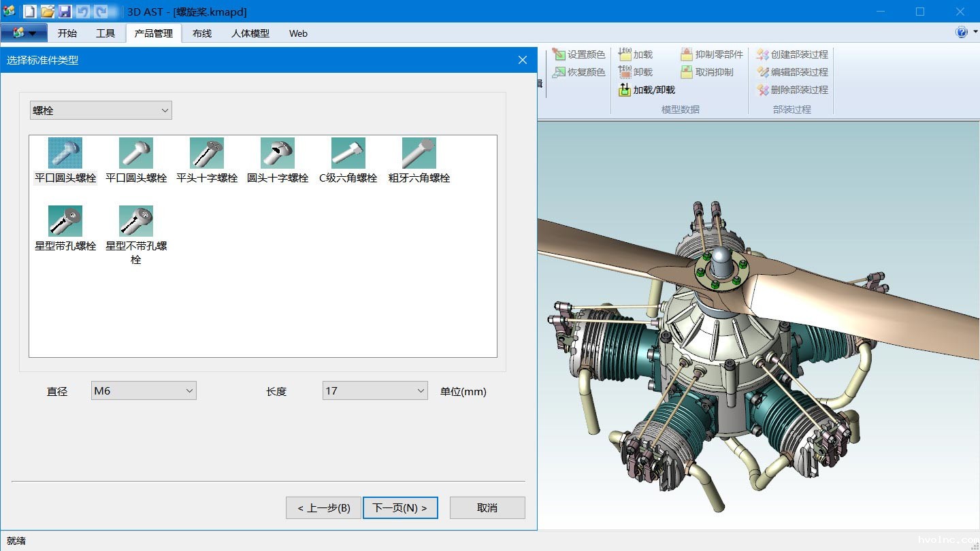
Task: Choose the 圆头十字螺栓 bolt icon
Action: coord(278,154)
